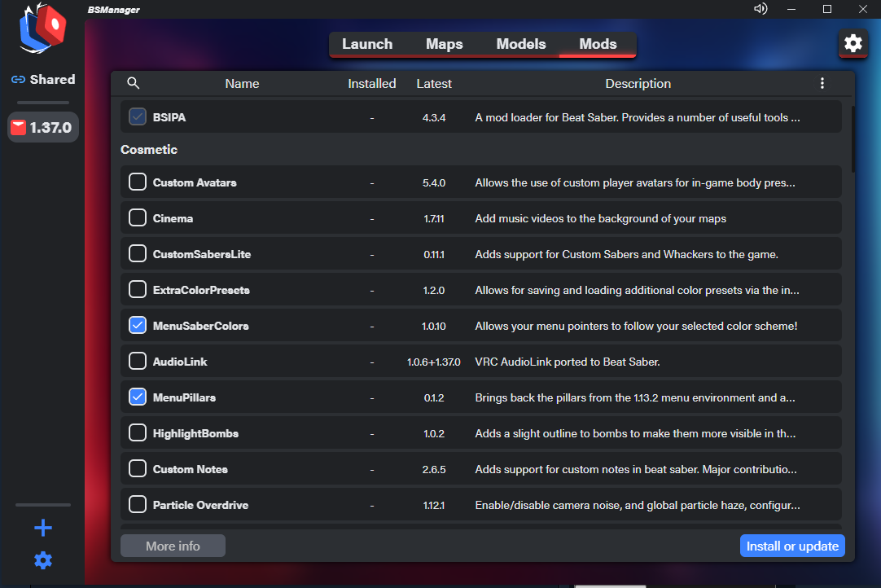881x588 pixels.
Task: Click the Install or update button
Action: tap(792, 546)
